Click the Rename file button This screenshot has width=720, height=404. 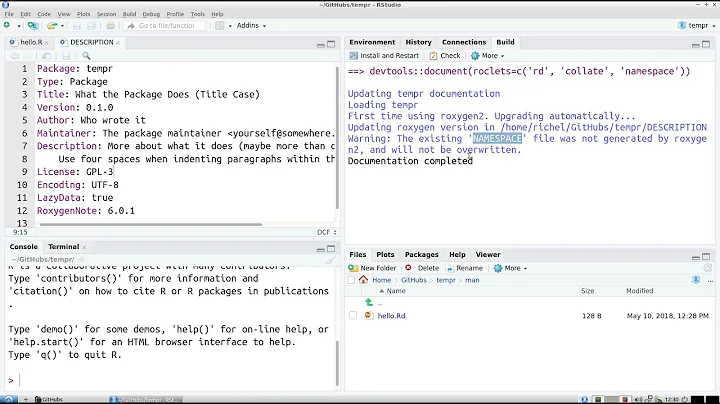(464, 268)
